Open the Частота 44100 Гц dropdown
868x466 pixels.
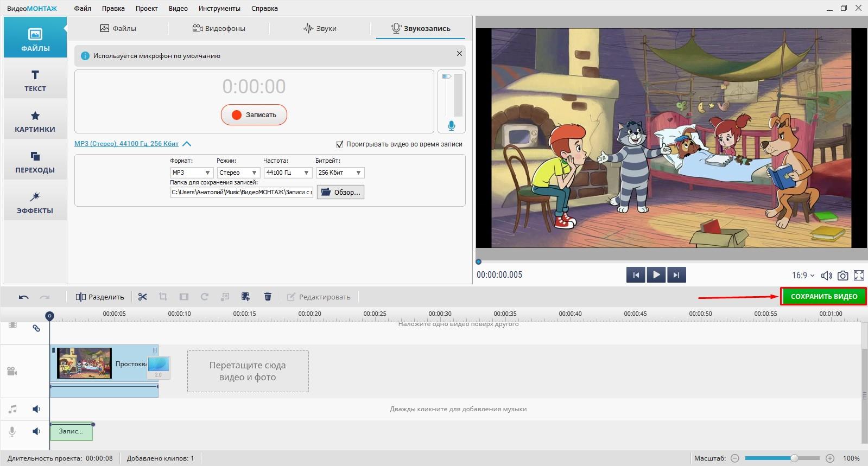point(288,173)
